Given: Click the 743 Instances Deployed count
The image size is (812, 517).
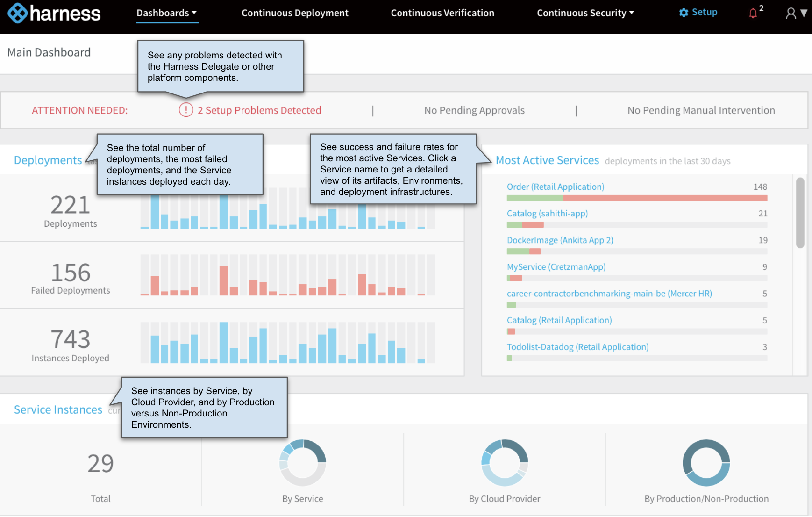Looking at the screenshot, I should [70, 339].
